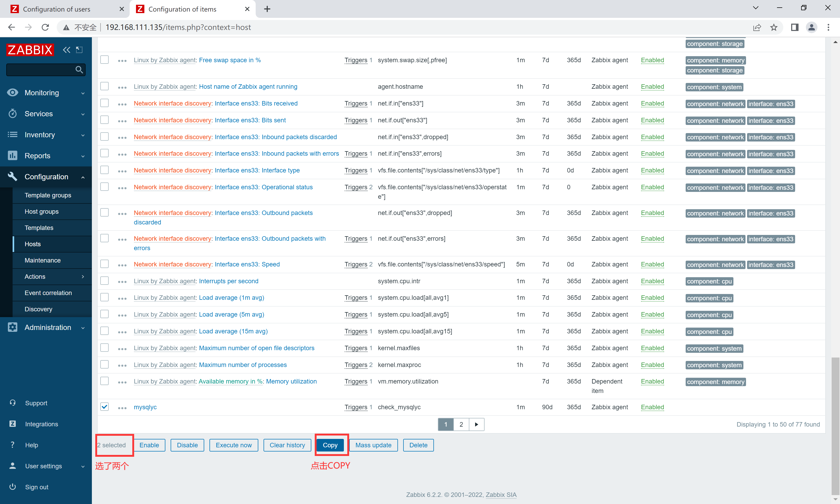Open Host groups in Configuration menu
Screen dimensions: 840x504
(41, 212)
